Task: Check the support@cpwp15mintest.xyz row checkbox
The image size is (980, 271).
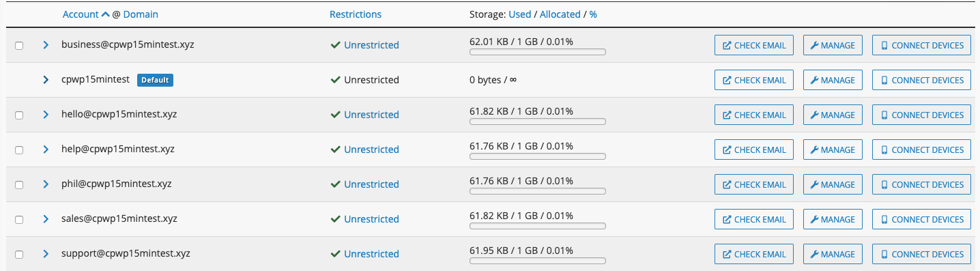Action: coord(19,255)
